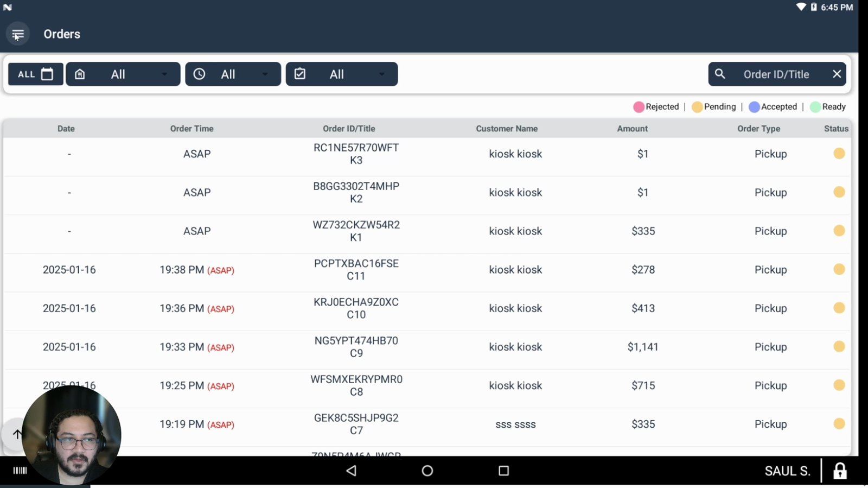The width and height of the screenshot is (868, 488).
Task: Open the hamburger menu beside Orders
Action: pyautogui.click(x=18, y=34)
